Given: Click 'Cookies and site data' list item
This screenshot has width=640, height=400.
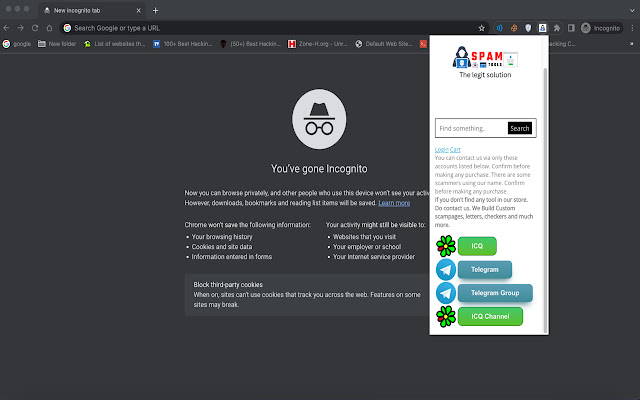Looking at the screenshot, I should pos(222,247).
